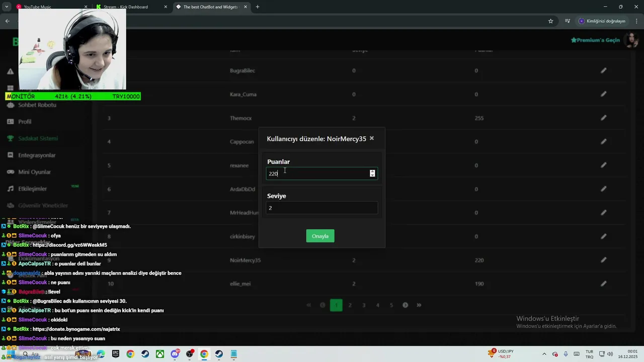
Task: Click the next page arrow in pagination
Action: pos(405,305)
